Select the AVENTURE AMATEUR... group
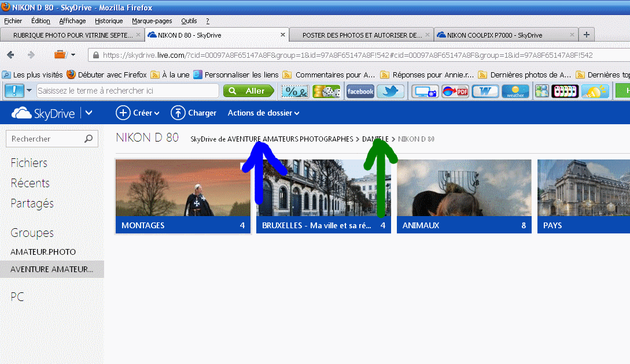This screenshot has width=630, height=364. click(x=52, y=269)
